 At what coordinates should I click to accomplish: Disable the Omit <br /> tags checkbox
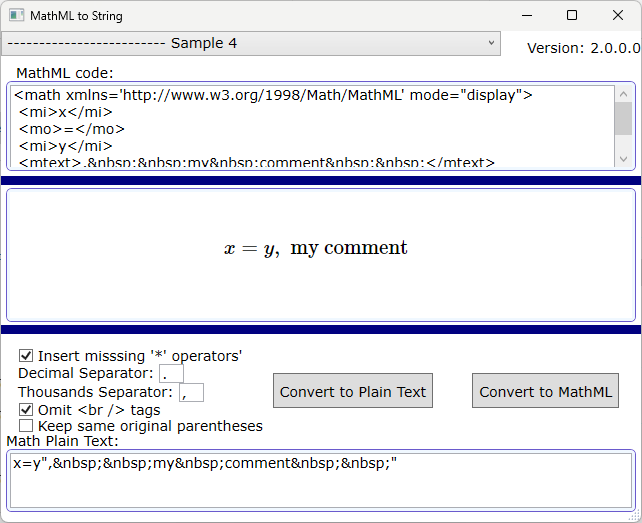(26, 410)
